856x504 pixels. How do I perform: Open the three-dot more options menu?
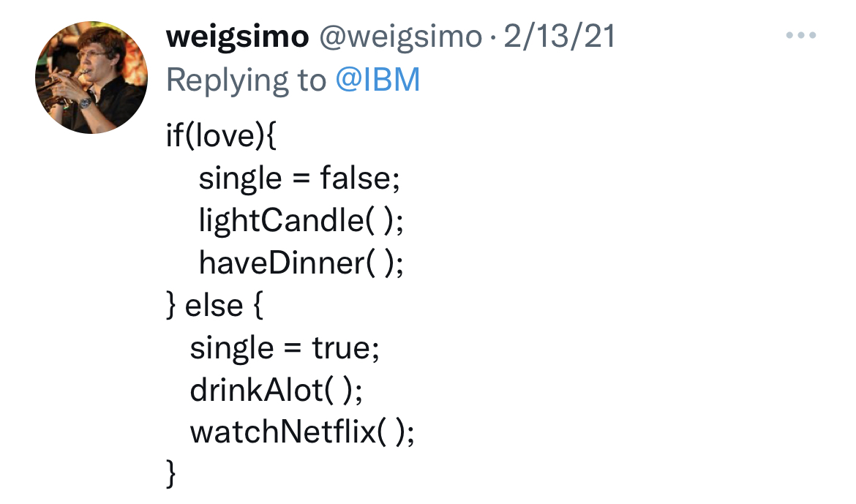[800, 36]
